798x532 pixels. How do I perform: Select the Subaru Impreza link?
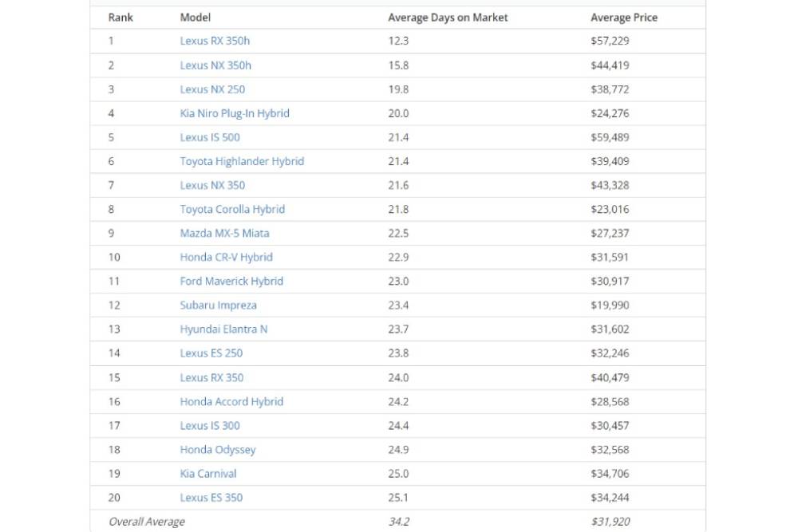point(218,305)
